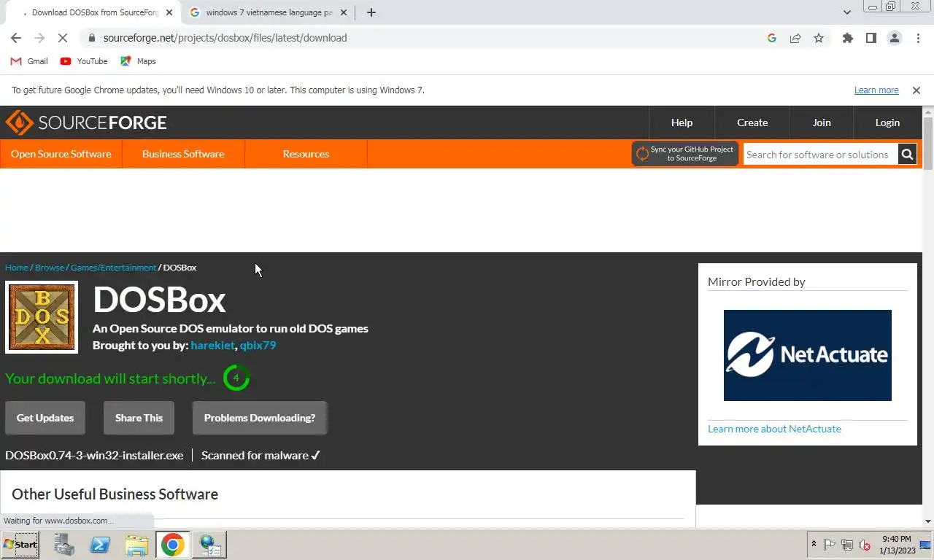Image resolution: width=934 pixels, height=560 pixels.
Task: Click the DOSBox project logo image
Action: click(x=42, y=317)
